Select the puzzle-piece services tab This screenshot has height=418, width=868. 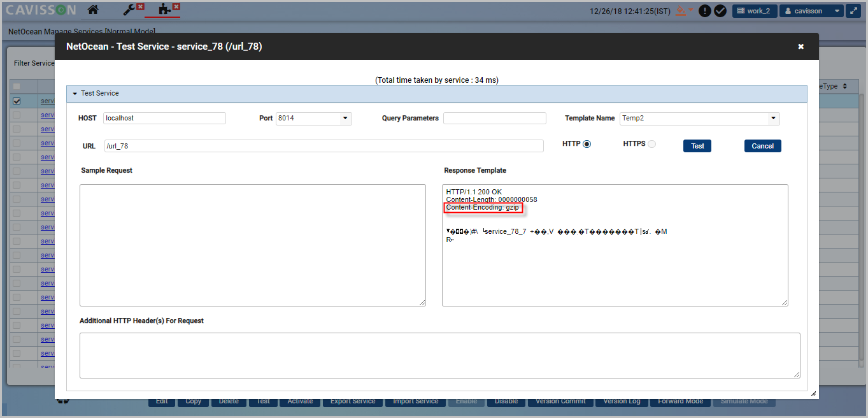click(165, 10)
